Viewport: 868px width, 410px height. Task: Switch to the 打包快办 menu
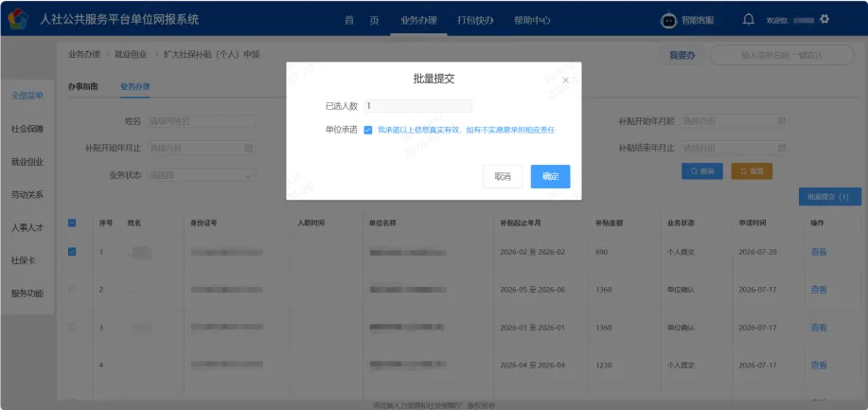coord(475,21)
